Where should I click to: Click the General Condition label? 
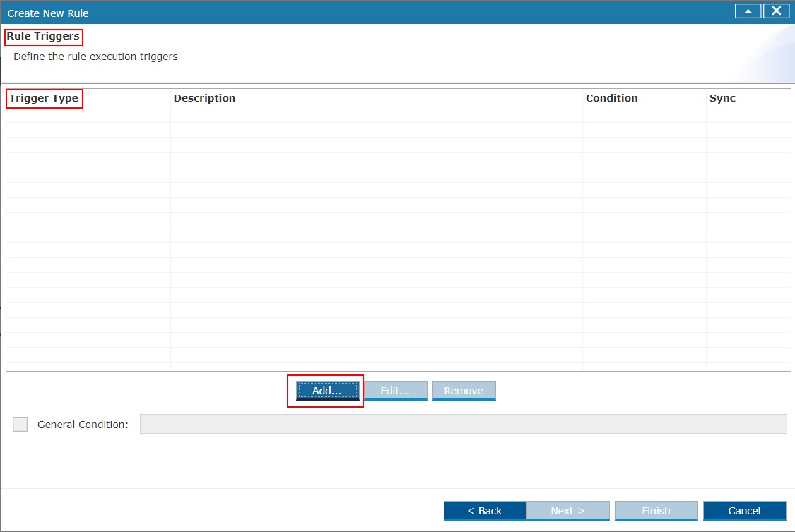click(x=83, y=425)
